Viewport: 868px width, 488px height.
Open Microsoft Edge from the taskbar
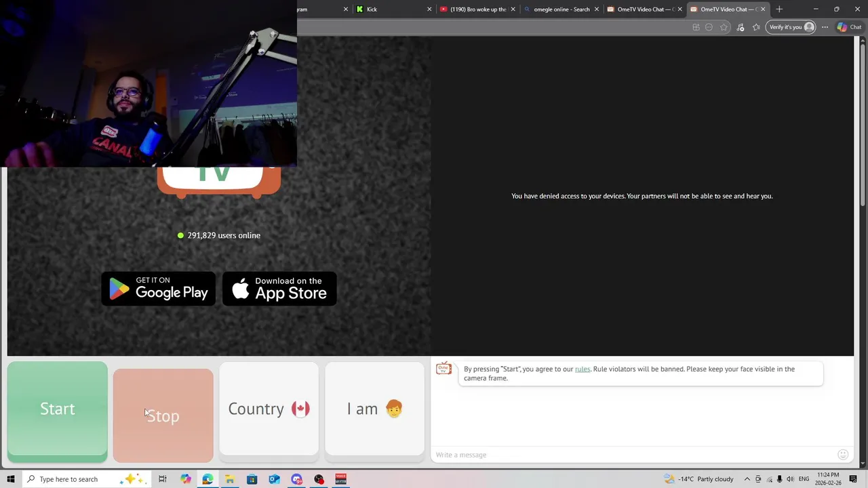208,479
